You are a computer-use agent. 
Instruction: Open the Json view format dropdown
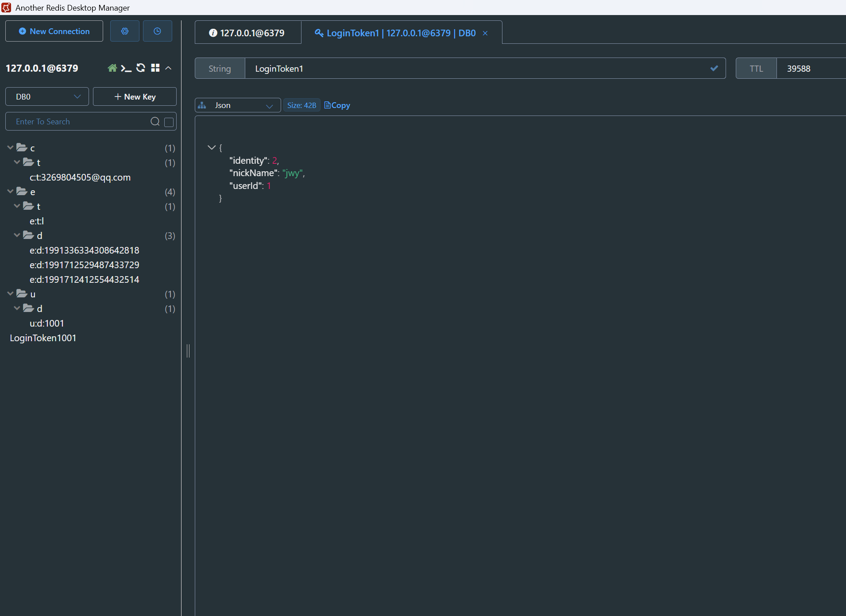(x=238, y=105)
